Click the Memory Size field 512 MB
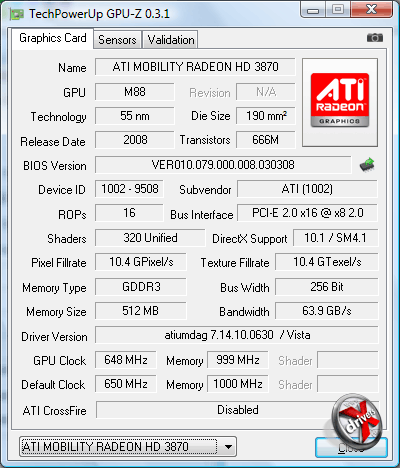The width and height of the screenshot is (400, 468). point(141,311)
